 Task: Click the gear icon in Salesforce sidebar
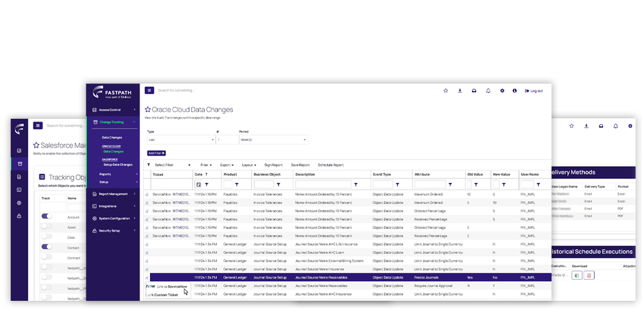pos(19,203)
